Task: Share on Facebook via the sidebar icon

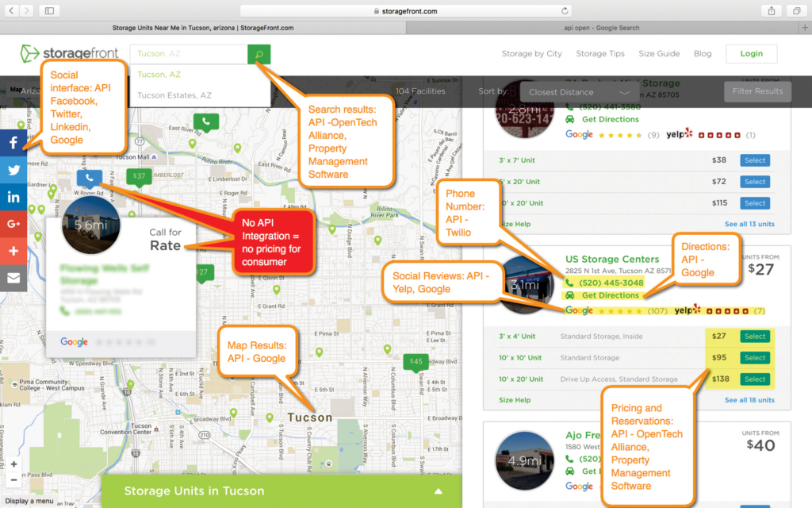Action: (13, 143)
